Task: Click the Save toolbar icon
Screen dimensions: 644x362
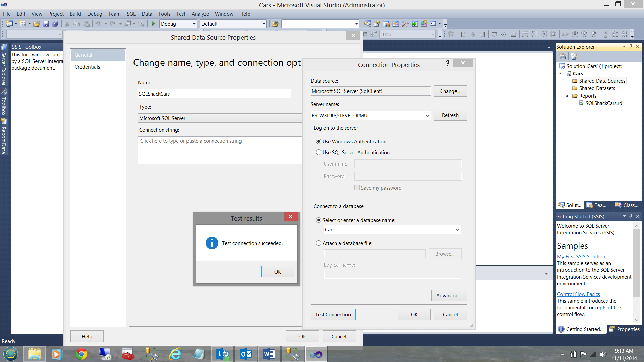Action: pyautogui.click(x=46, y=24)
